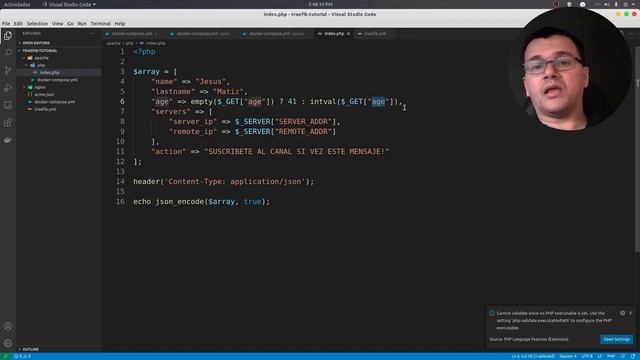Open the Selection menu
This screenshot has height=360, width=640.
coord(37,24)
